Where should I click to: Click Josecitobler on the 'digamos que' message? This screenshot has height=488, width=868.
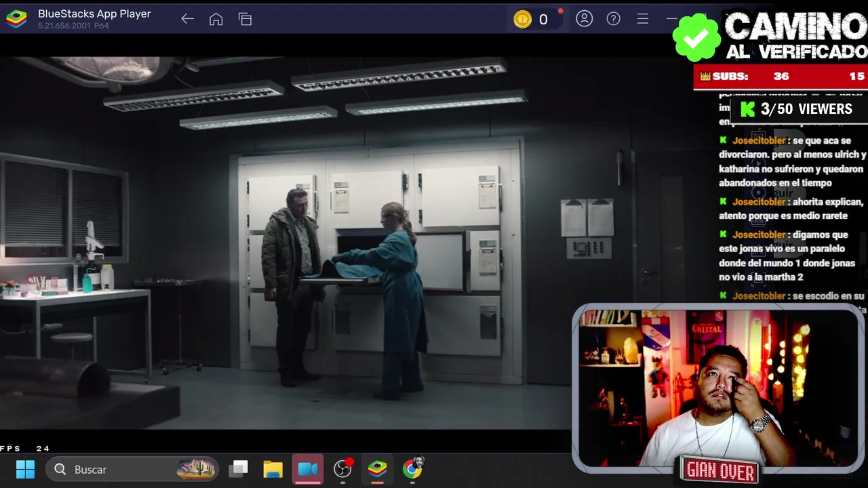click(x=759, y=235)
